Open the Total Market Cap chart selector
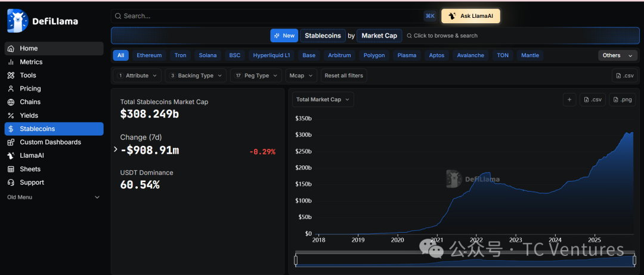This screenshot has width=644, height=275. 323,99
